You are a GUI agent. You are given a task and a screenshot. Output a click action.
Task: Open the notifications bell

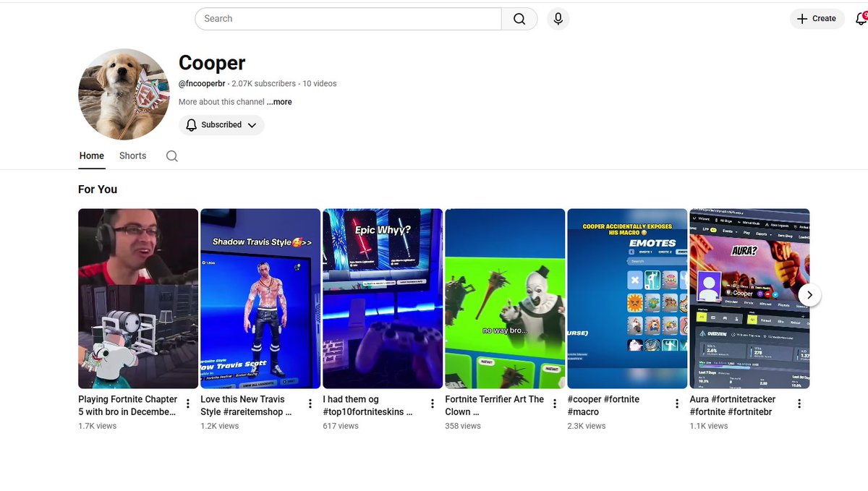click(x=861, y=19)
